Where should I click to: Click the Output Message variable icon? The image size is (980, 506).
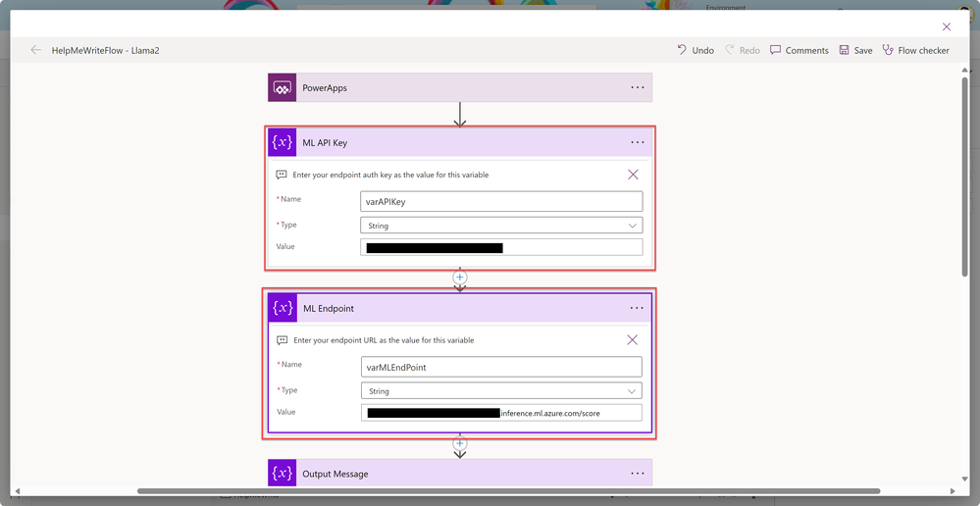pyautogui.click(x=283, y=473)
